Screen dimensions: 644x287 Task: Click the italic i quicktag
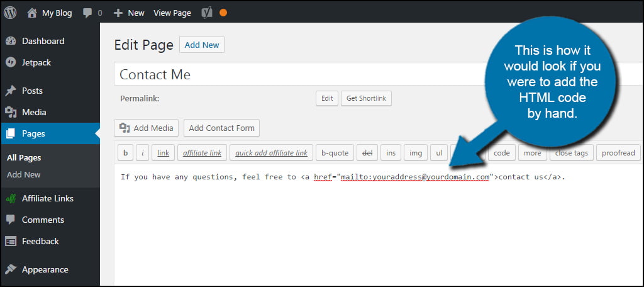click(x=143, y=153)
